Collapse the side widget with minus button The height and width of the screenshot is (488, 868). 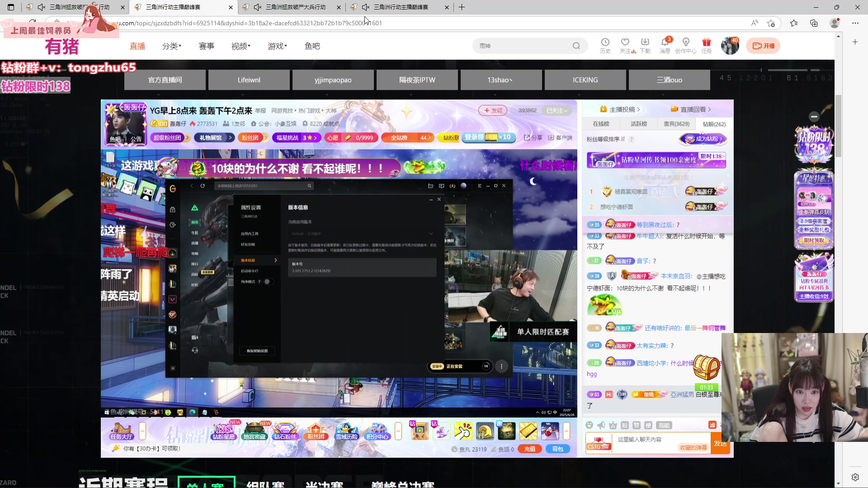[814, 117]
